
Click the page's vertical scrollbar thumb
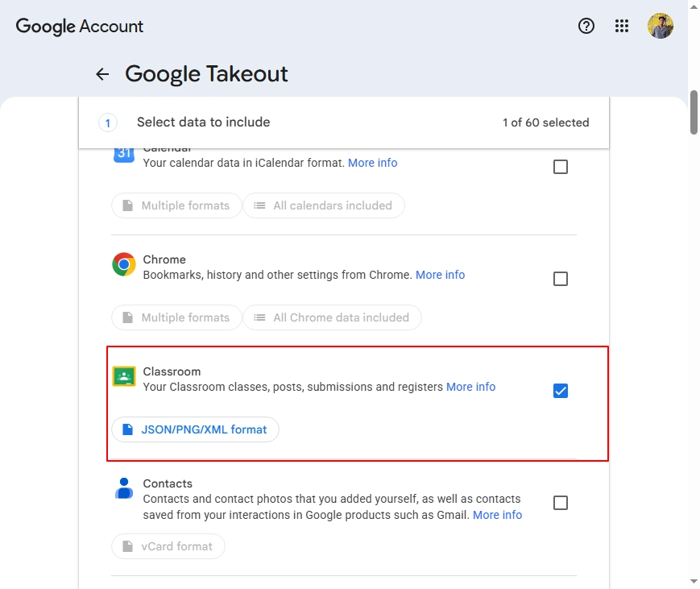(694, 112)
